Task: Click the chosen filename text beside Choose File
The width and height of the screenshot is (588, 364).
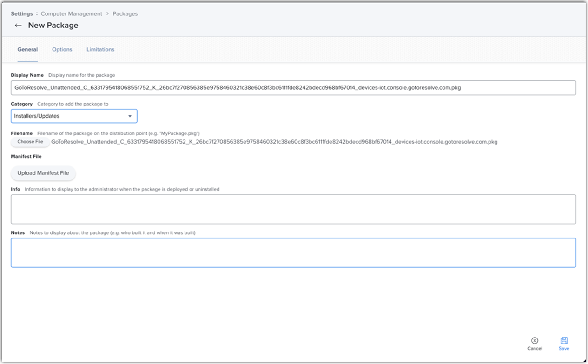Action: point(274,142)
